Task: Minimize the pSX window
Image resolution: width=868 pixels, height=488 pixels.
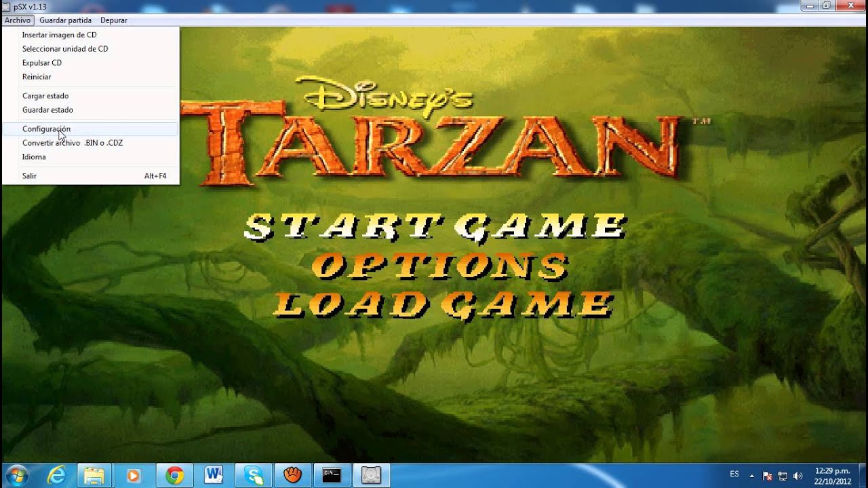Action: pos(810,5)
